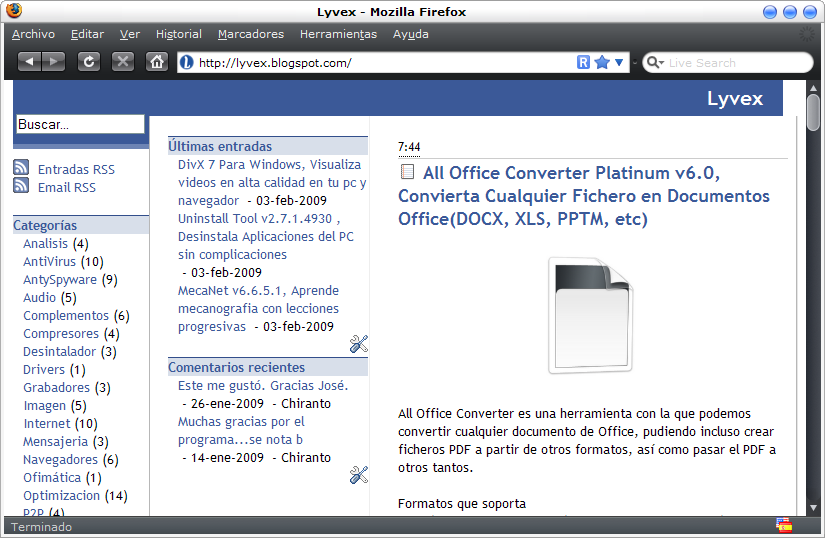Click the wrench icon under Comentarios recientes
This screenshot has height=538, width=825.
[x=358, y=476]
